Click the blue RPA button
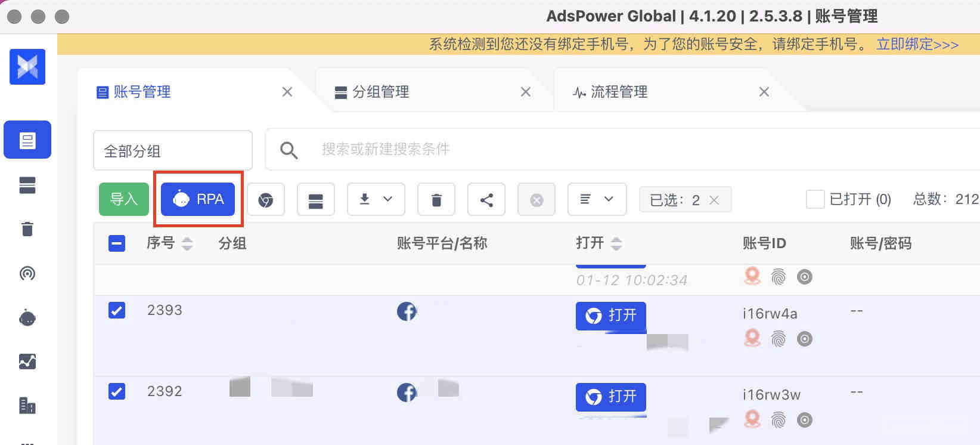 click(x=198, y=199)
